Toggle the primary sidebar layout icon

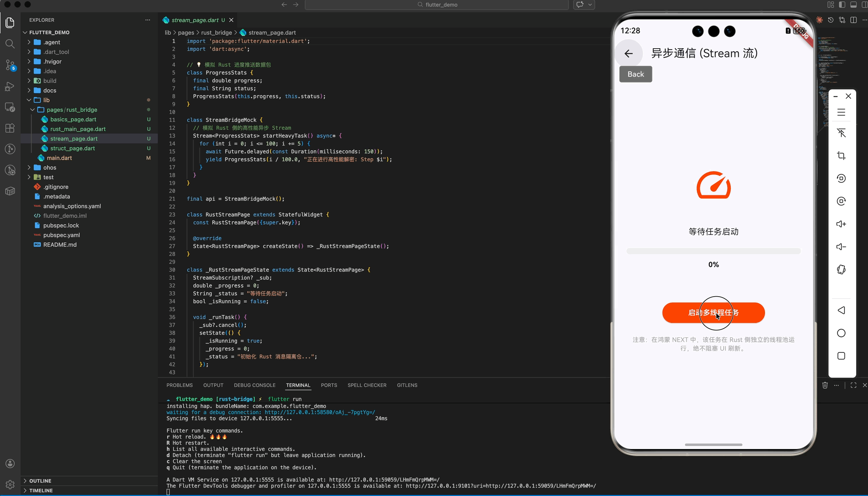pos(842,5)
